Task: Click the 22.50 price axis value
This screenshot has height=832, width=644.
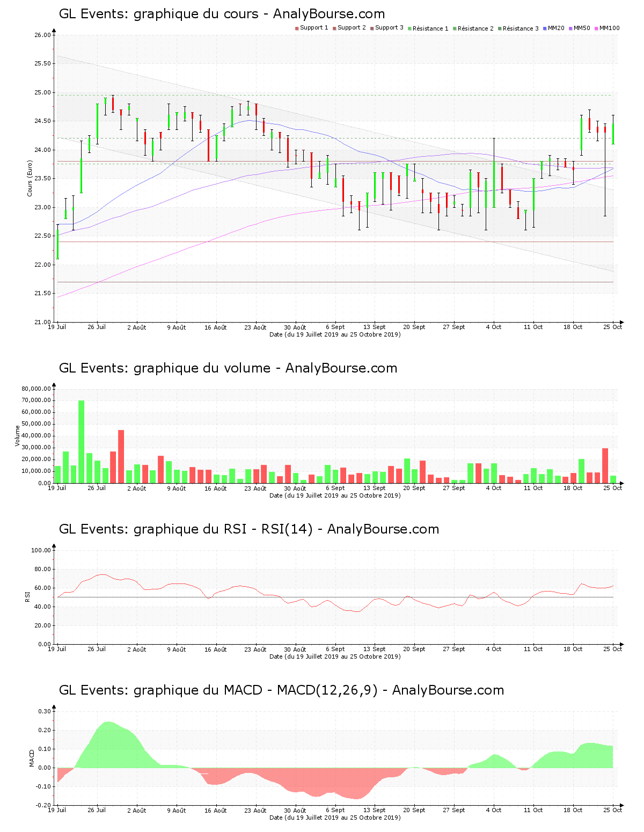Action: pos(42,236)
